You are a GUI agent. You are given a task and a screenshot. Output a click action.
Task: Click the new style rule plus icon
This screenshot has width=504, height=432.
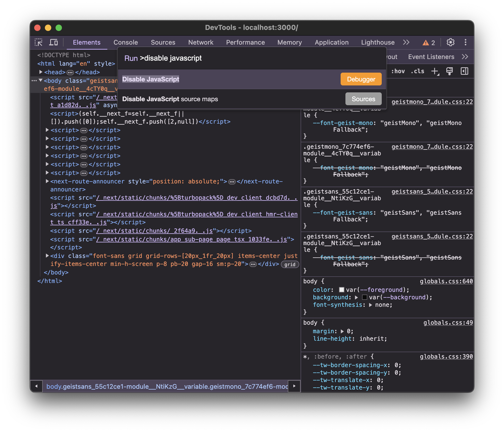click(435, 71)
